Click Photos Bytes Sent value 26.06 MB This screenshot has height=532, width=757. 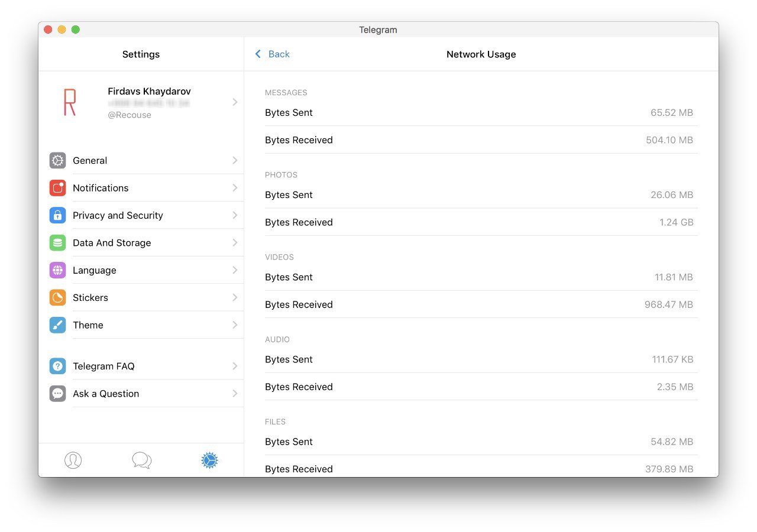(672, 195)
